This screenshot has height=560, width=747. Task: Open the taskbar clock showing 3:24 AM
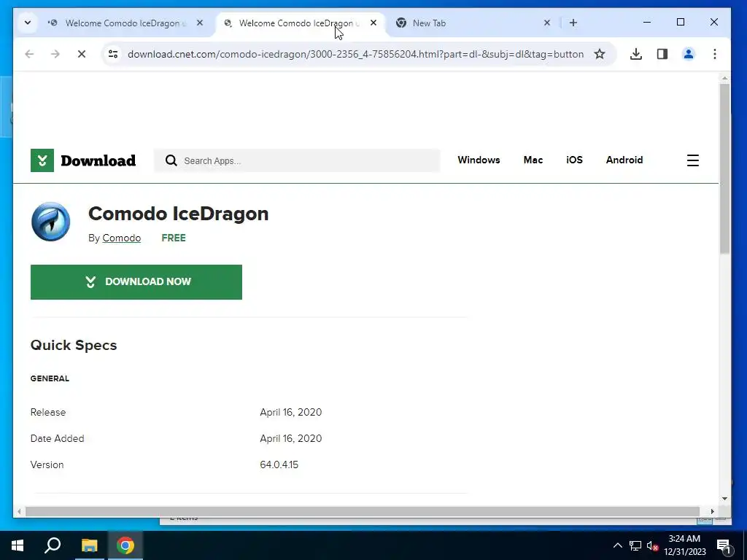pos(684,545)
